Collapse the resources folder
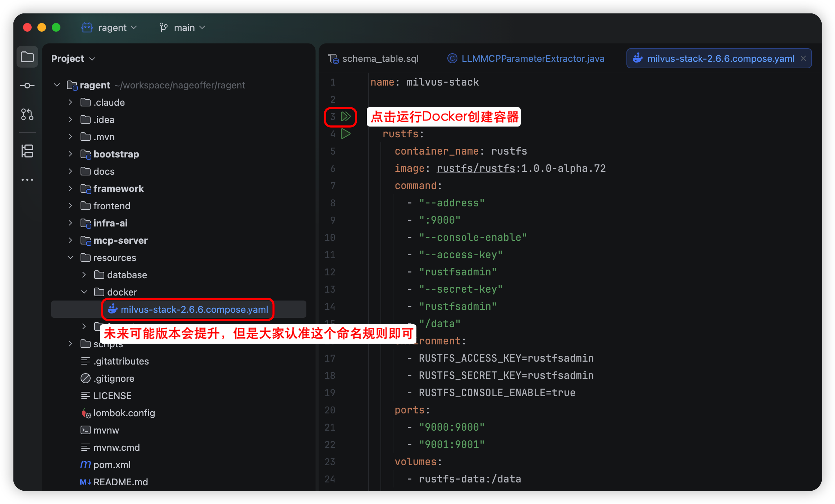This screenshot has height=504, width=835. [x=70, y=258]
